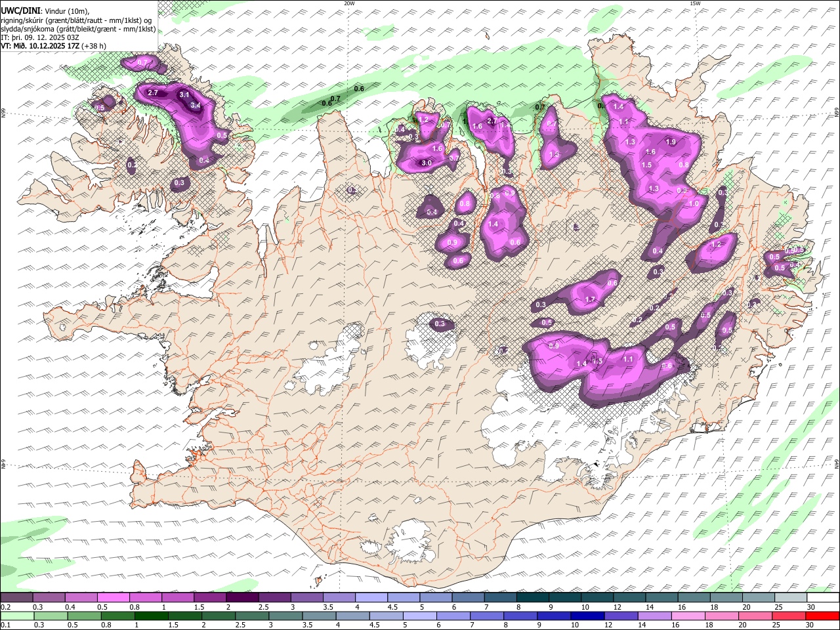
Task: Click the 3.4 snowfall value on the map
Action: click(195, 105)
